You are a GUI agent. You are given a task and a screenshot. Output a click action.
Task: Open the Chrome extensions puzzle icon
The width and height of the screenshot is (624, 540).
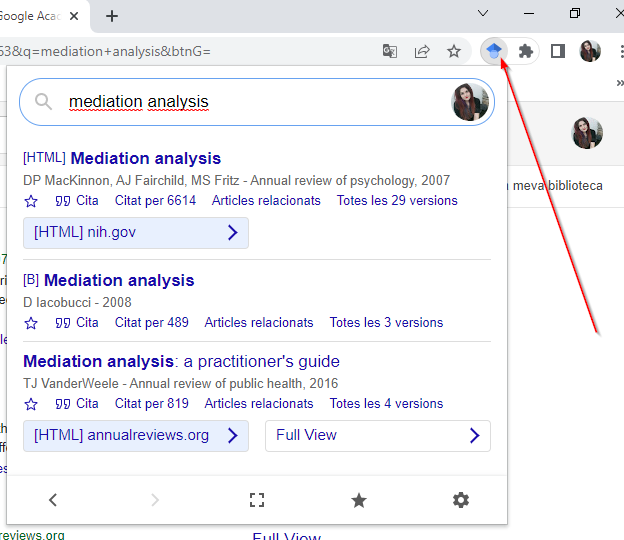tap(525, 51)
